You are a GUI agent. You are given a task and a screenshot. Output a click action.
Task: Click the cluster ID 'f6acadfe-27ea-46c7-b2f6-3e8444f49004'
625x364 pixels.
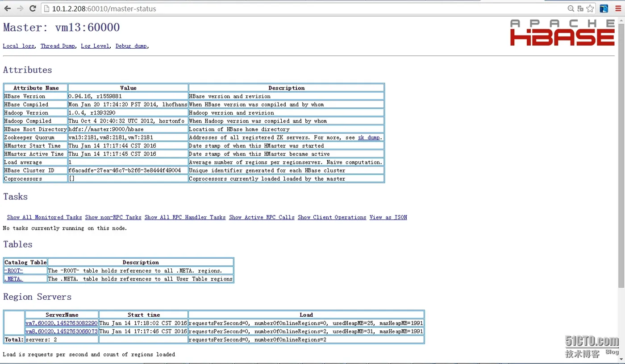(x=125, y=170)
